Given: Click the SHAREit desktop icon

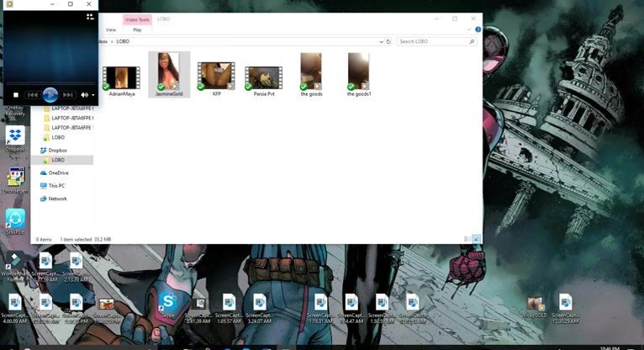Looking at the screenshot, I should (15, 219).
